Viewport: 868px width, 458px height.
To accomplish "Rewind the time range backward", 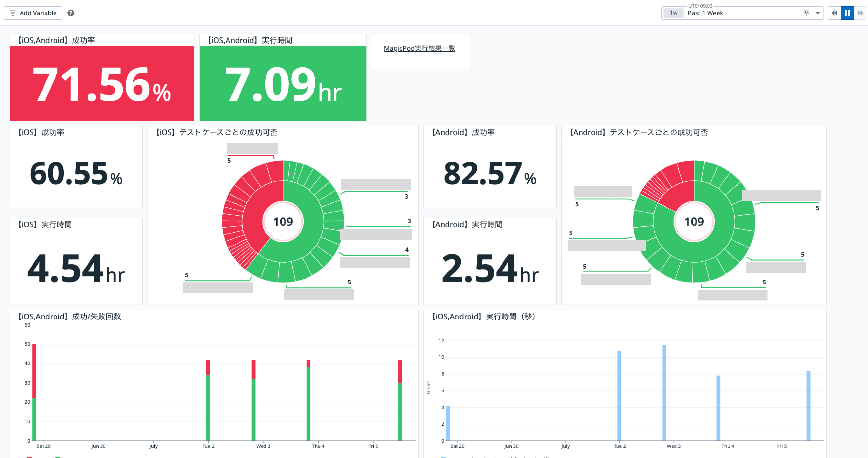I will point(834,13).
